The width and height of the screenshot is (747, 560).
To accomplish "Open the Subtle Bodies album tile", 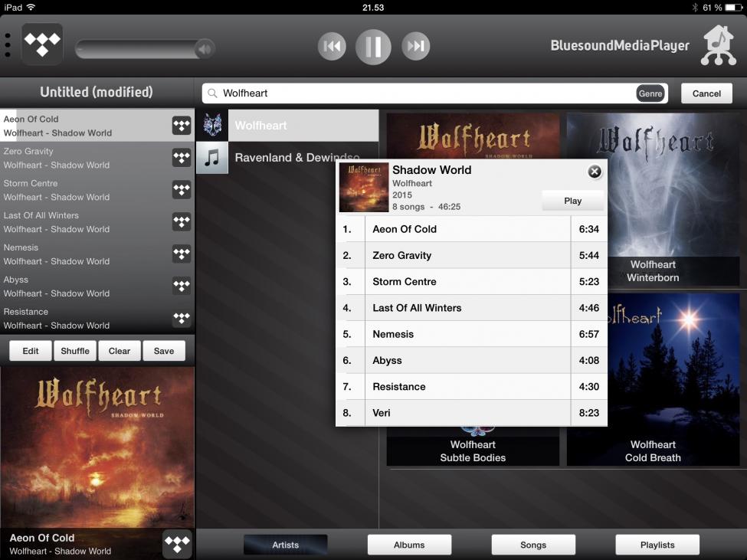I will pyautogui.click(x=473, y=446).
